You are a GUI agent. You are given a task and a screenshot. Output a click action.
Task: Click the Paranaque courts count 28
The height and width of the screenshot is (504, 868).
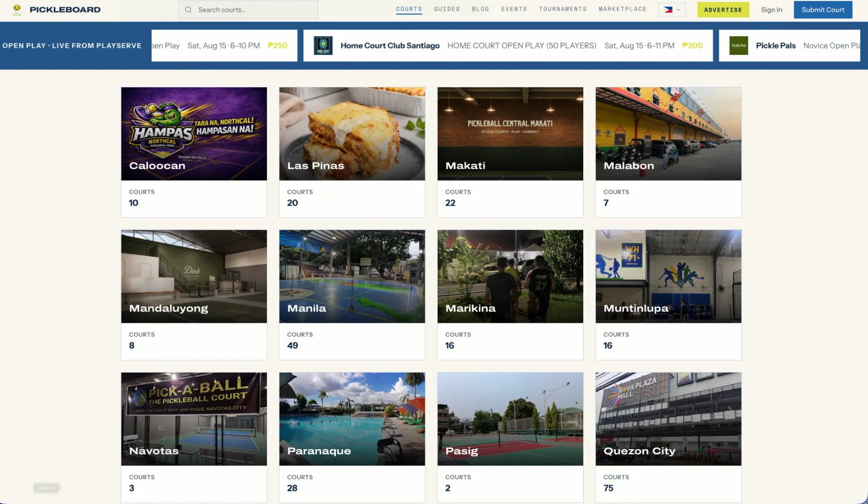click(x=292, y=488)
